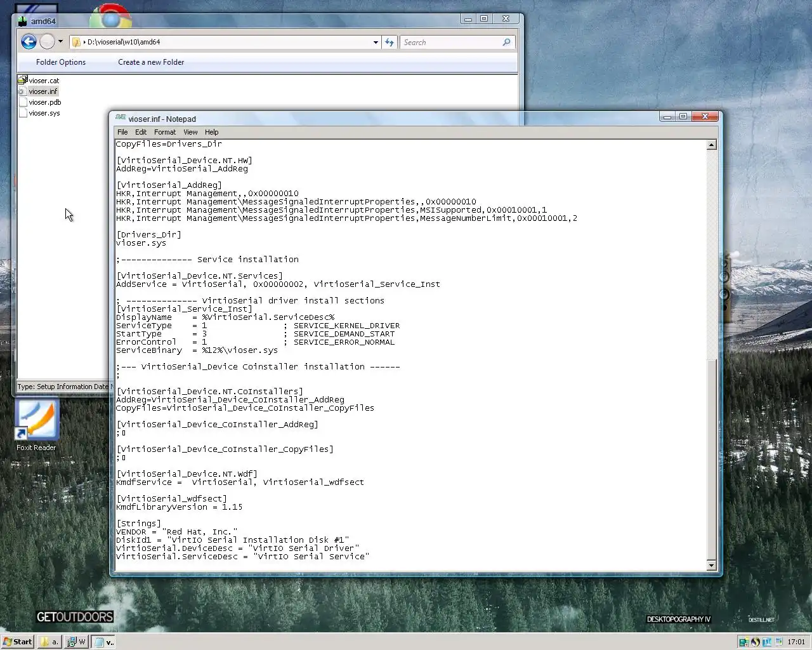Switch to the Notepad taskbar button
812x650 pixels.
point(103,642)
